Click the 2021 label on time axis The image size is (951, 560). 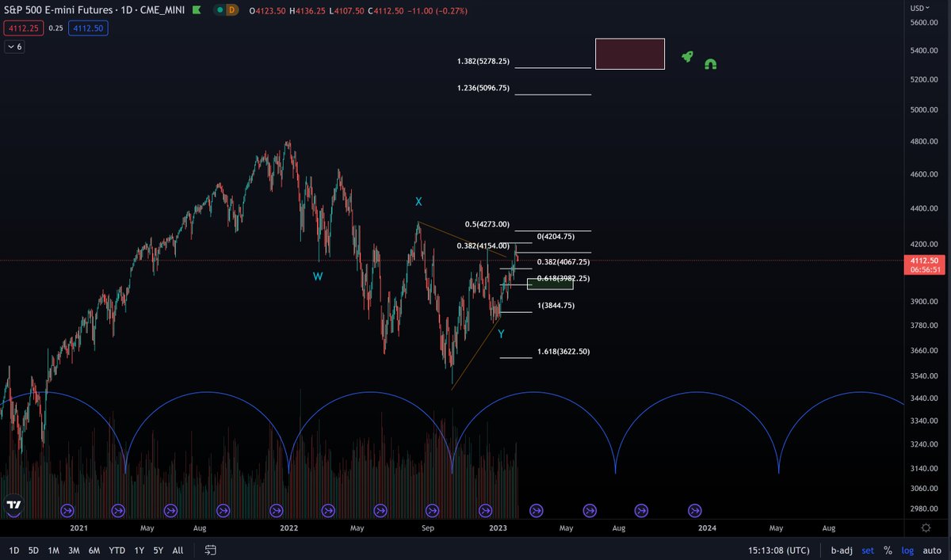(x=78, y=528)
